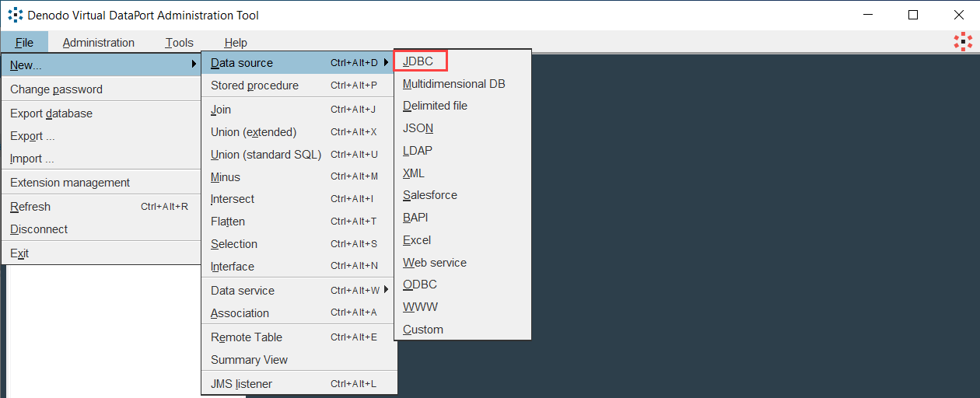Viewport: 980px width, 398px height.
Task: Open the Tools menu
Action: 179,43
